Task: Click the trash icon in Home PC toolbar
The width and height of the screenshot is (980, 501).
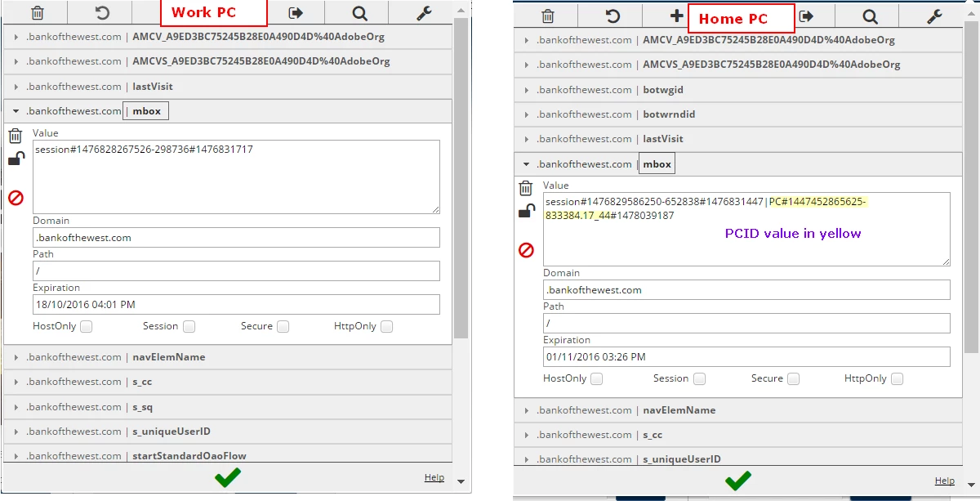Action: tap(548, 16)
